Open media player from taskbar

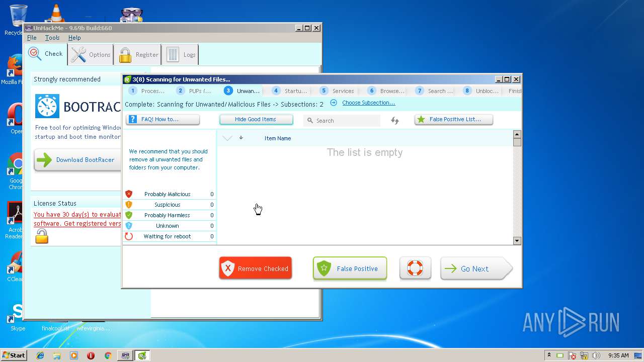tap(74, 355)
